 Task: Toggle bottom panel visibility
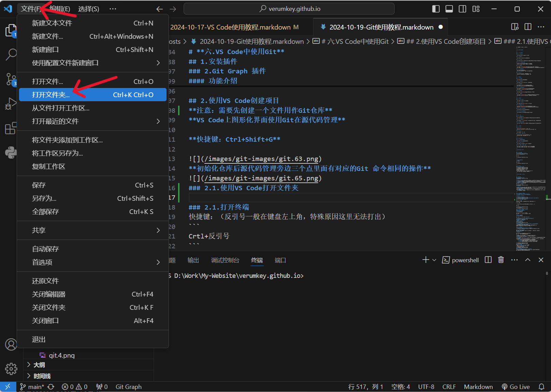(449, 9)
